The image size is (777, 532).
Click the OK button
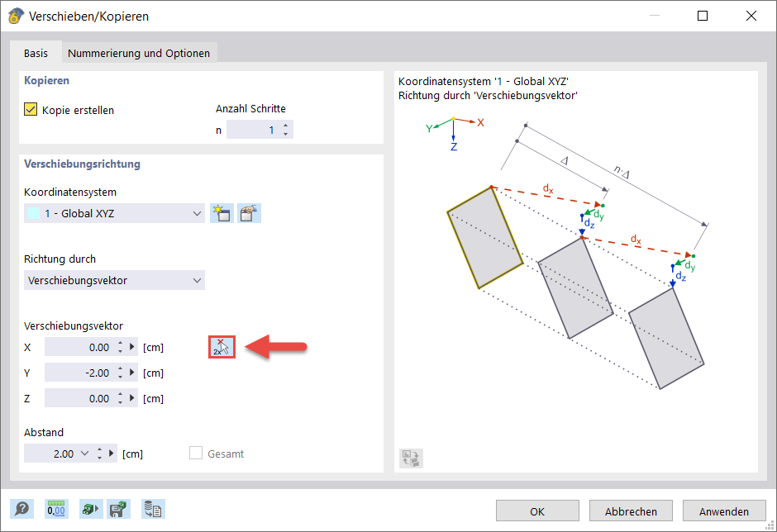click(537, 511)
